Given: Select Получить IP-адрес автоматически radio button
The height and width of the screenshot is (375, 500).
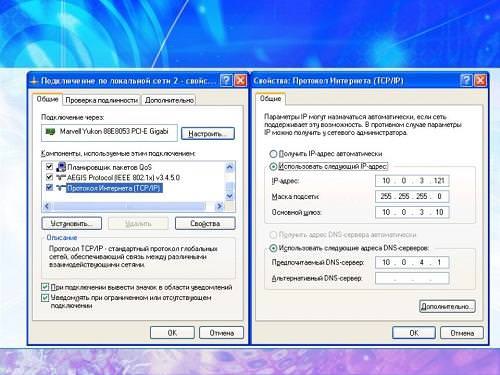Looking at the screenshot, I should tap(273, 154).
